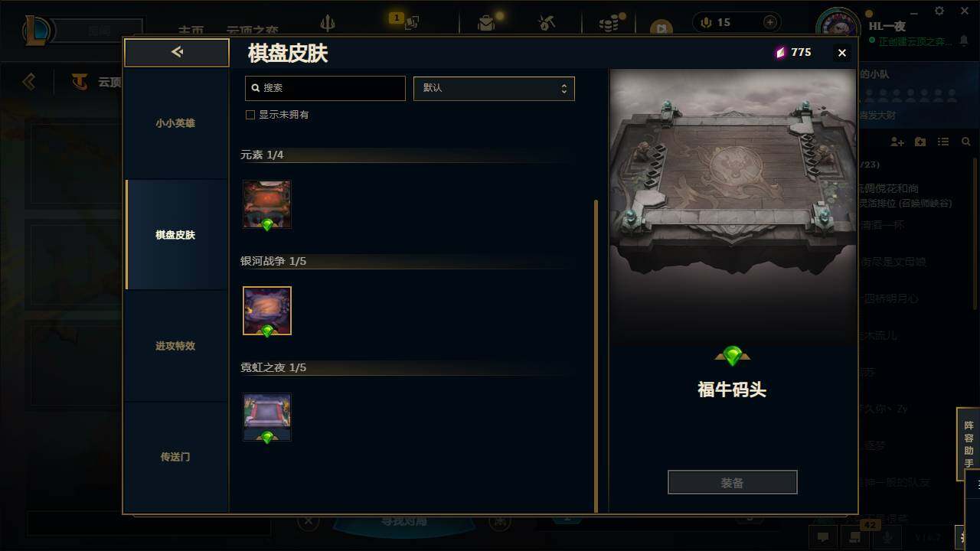
Task: Switch to the 小小英雄 tab
Action: pos(176,124)
